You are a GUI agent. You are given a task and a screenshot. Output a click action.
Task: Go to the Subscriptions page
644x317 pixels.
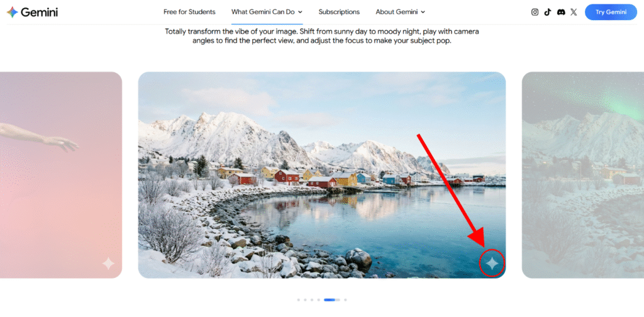click(x=339, y=12)
